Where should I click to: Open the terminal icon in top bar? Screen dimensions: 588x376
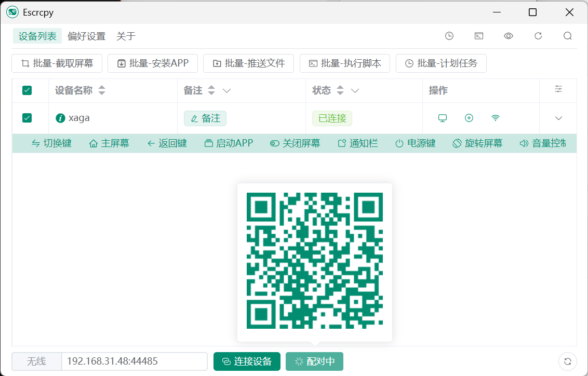point(479,36)
